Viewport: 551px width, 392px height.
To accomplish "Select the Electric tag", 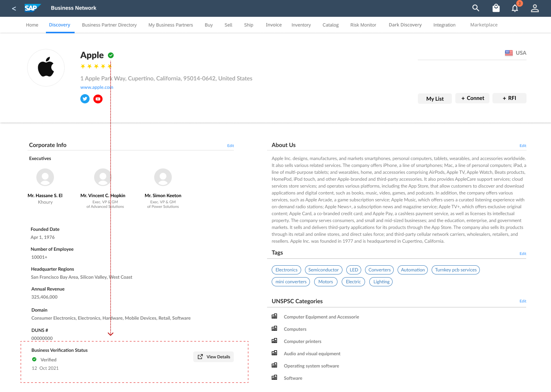I will [x=353, y=282].
